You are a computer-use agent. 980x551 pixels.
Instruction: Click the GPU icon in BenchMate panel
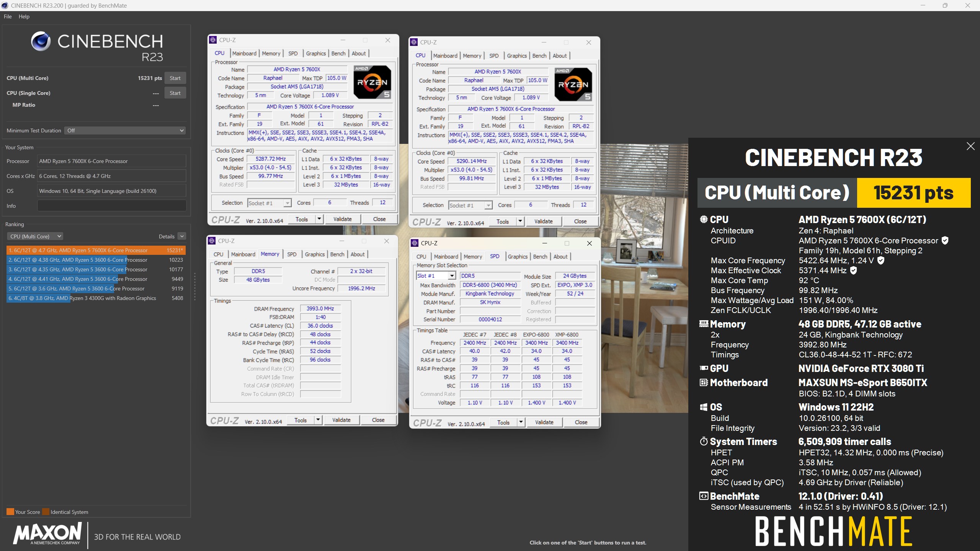(704, 368)
